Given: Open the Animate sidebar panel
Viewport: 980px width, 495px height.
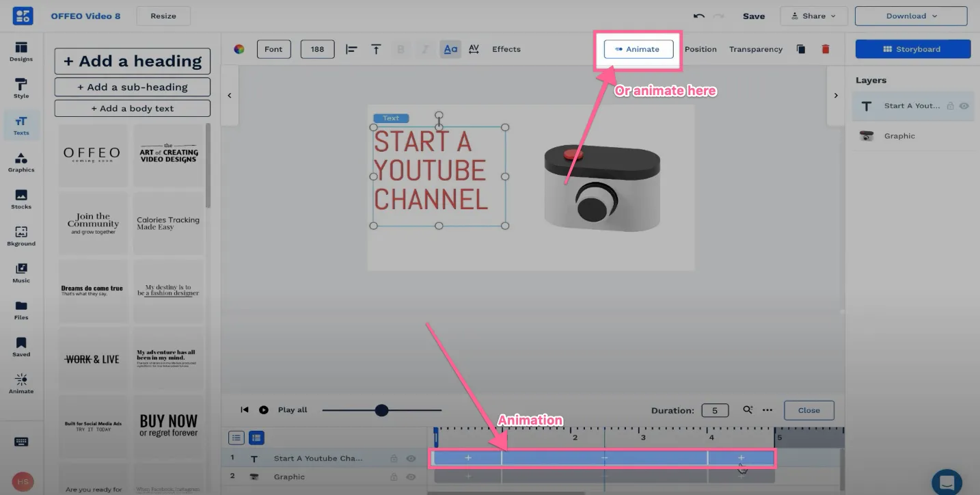Looking at the screenshot, I should pyautogui.click(x=21, y=384).
